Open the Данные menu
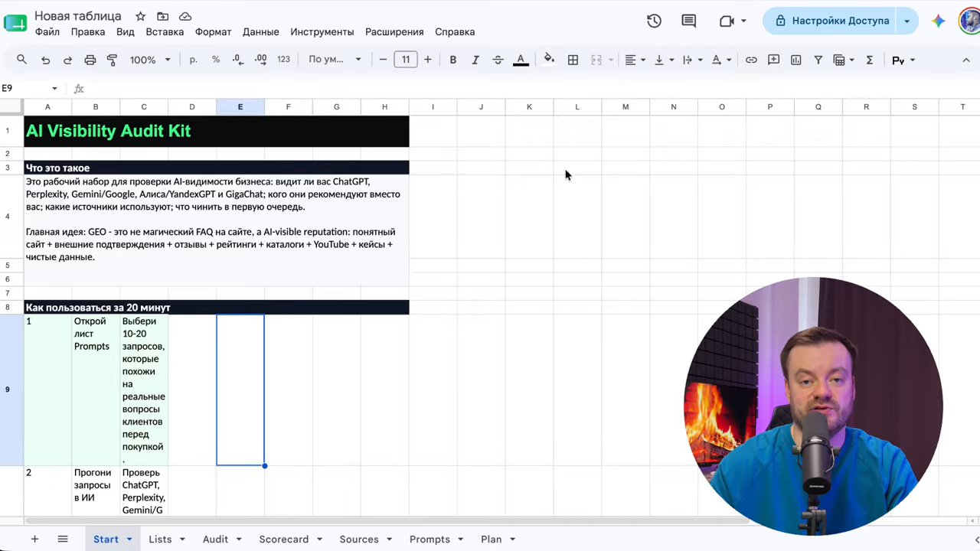The image size is (980, 551). coord(260,32)
